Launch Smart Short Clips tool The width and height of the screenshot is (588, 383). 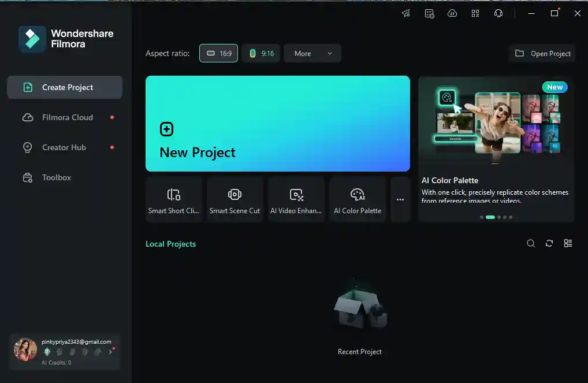tap(174, 199)
